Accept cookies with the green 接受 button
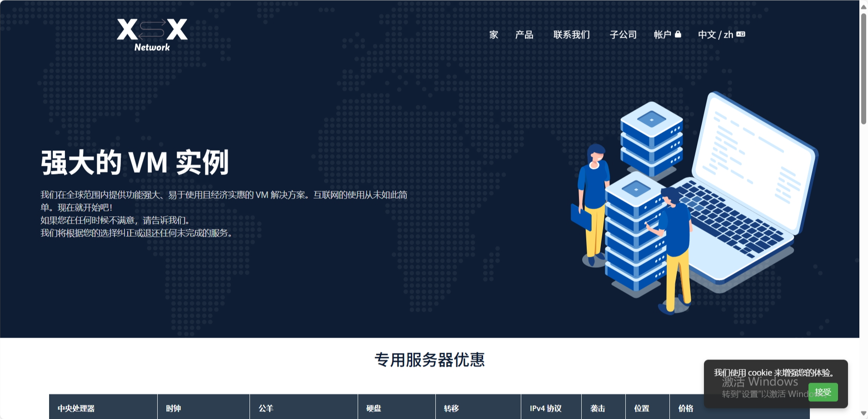868x419 pixels. pos(823,392)
